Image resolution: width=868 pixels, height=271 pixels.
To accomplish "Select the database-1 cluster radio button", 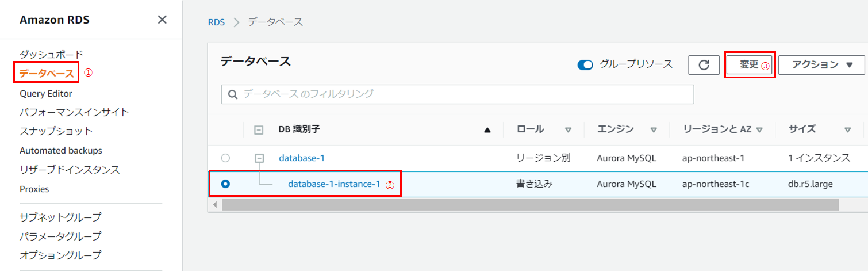I will 225,158.
